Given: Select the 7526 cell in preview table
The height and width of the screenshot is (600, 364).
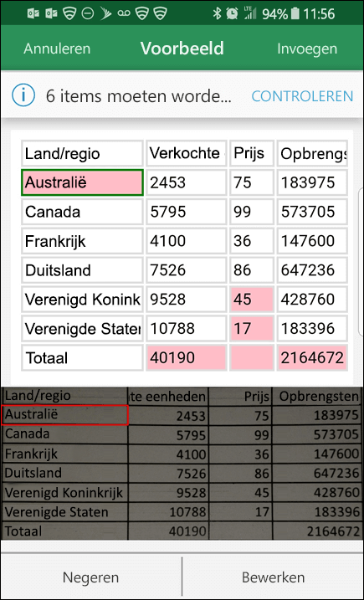Looking at the screenshot, I should tap(187, 270).
